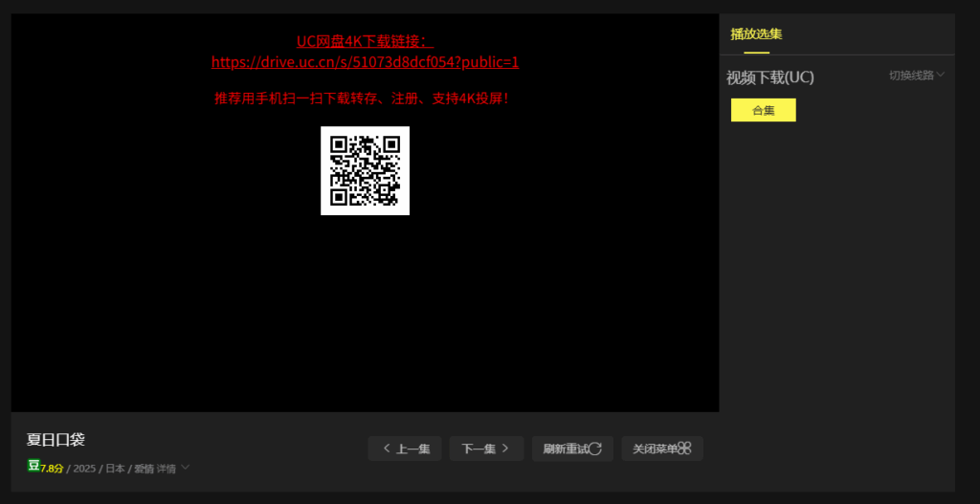
Task: Expand the 切换线路 dropdown
Action: (917, 75)
